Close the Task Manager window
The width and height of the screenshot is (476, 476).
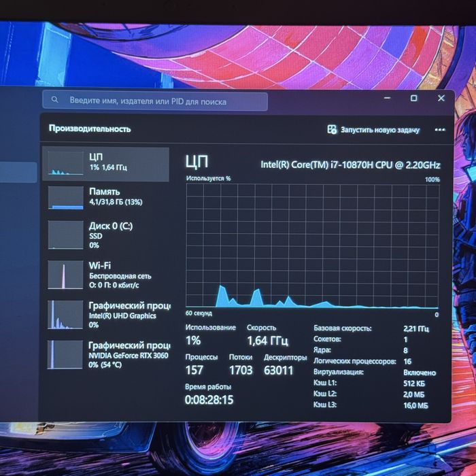pyautogui.click(x=441, y=98)
